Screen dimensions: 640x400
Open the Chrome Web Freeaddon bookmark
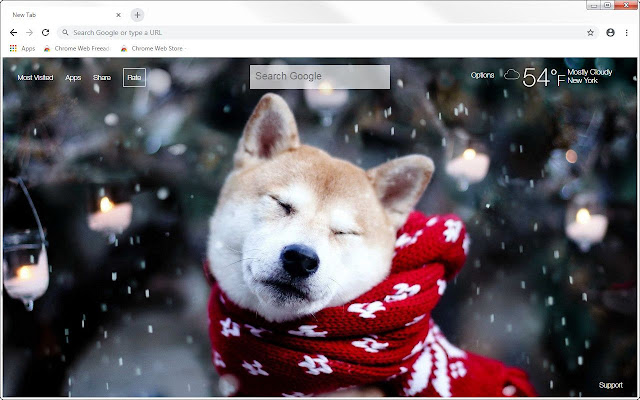click(77, 48)
